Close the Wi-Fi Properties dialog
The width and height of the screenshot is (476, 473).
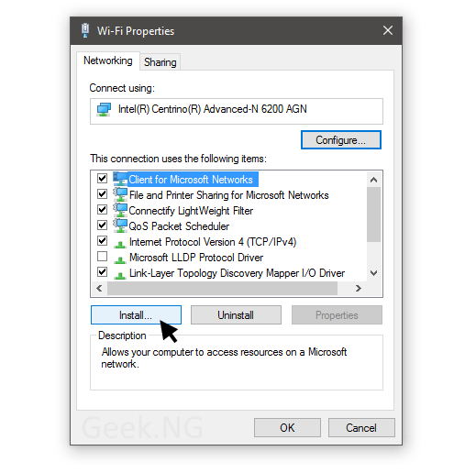click(388, 30)
